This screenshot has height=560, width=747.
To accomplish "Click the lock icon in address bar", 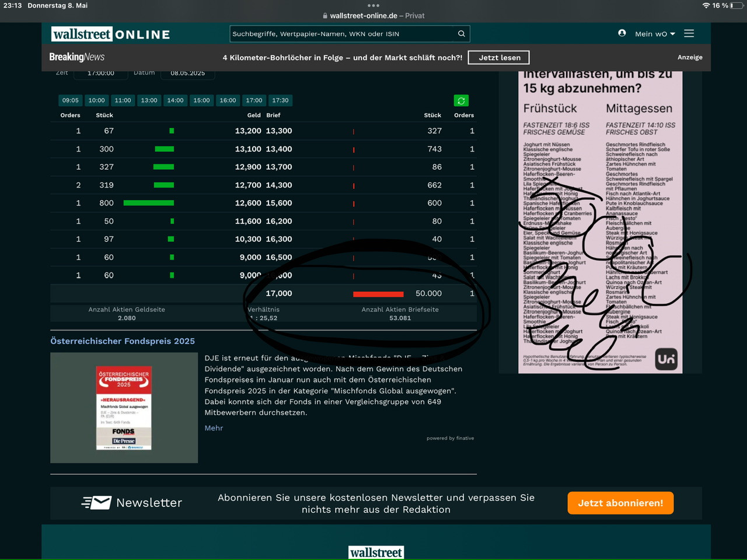I will (325, 16).
